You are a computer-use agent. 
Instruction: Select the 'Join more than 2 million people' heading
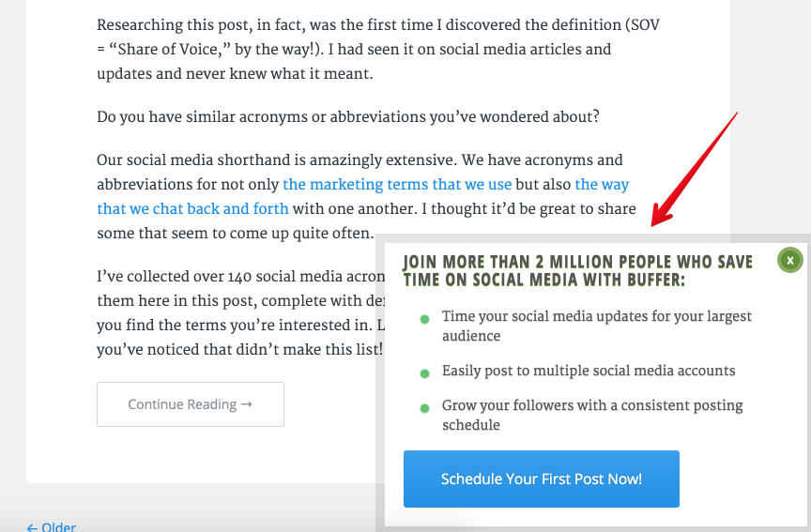(x=577, y=271)
